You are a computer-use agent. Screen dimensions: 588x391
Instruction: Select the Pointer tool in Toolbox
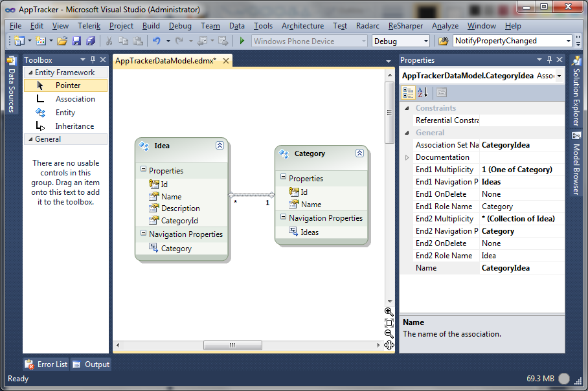point(65,85)
